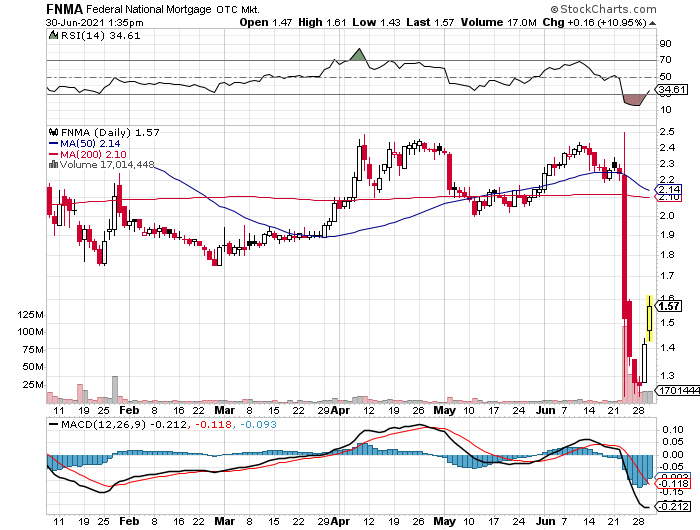
Task: Click the blue MA(50) 2.14 legend
Action: [84, 143]
